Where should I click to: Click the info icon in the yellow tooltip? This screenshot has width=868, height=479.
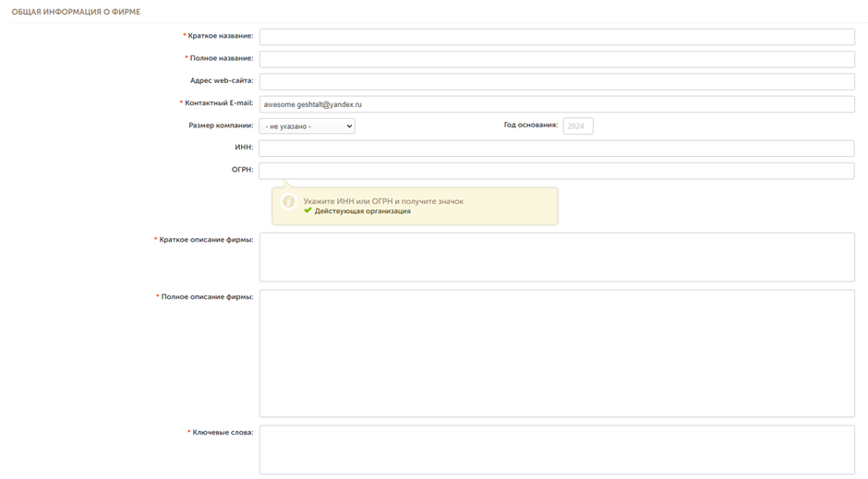click(288, 201)
